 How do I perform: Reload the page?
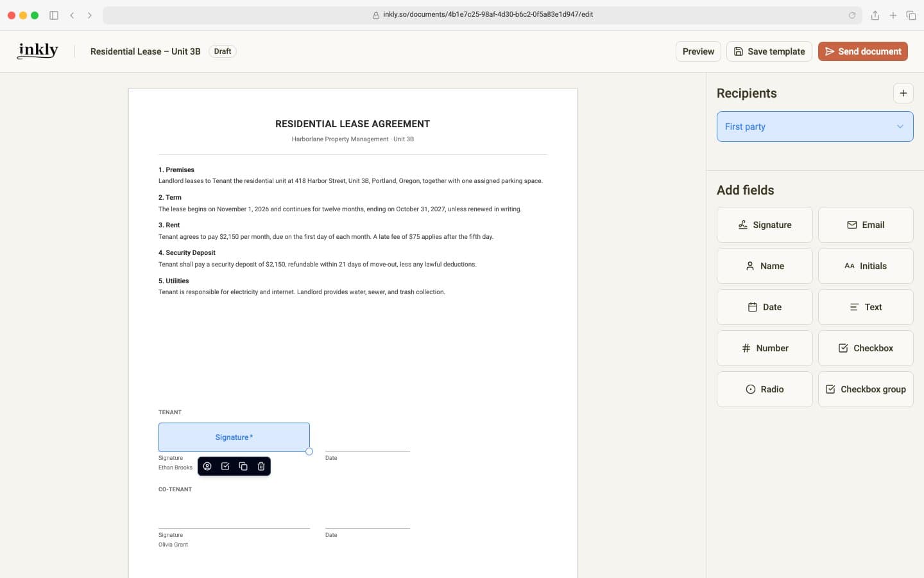[x=852, y=15]
